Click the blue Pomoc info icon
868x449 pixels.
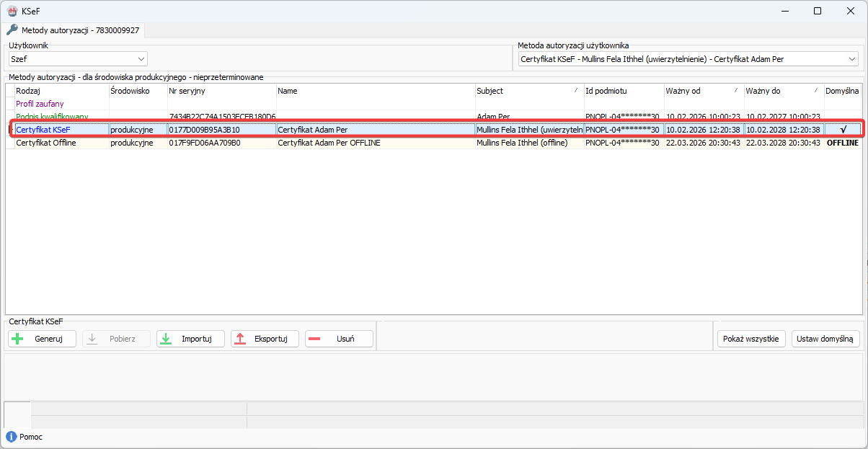(x=11, y=437)
